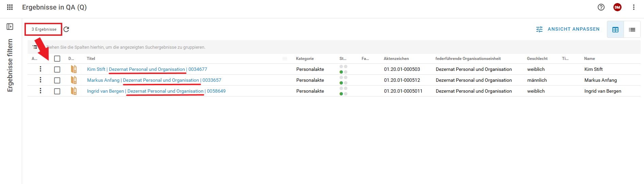
Task: Tick the Ingrid van Bergen row checkbox
Action: click(x=57, y=91)
